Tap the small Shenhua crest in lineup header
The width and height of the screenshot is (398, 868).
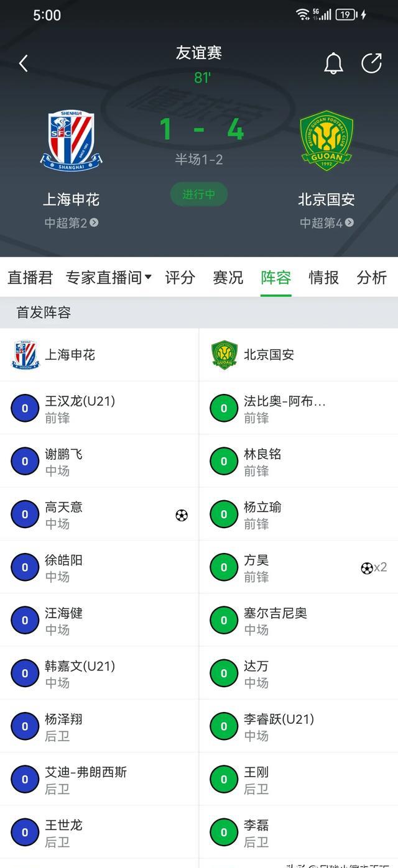coord(25,355)
